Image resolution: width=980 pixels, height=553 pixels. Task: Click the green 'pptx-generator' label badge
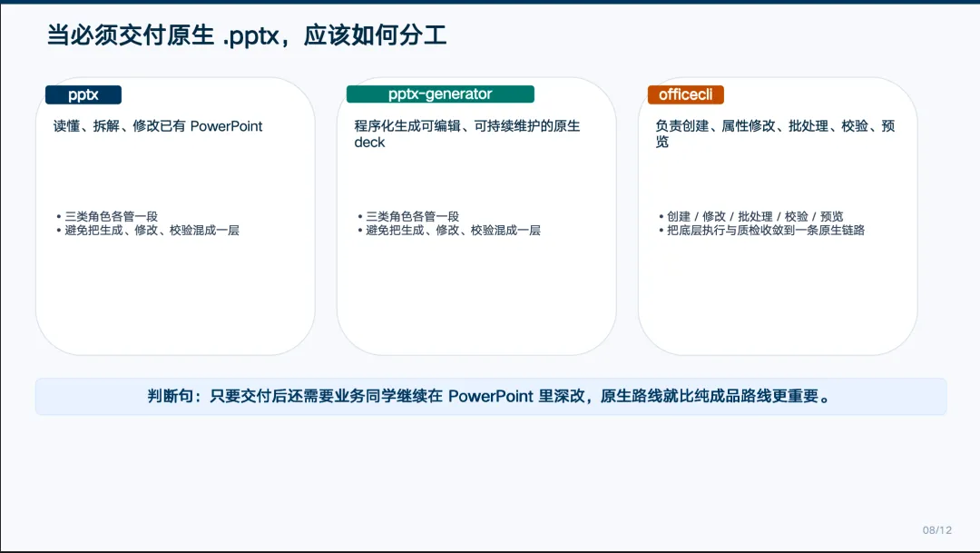coord(440,94)
